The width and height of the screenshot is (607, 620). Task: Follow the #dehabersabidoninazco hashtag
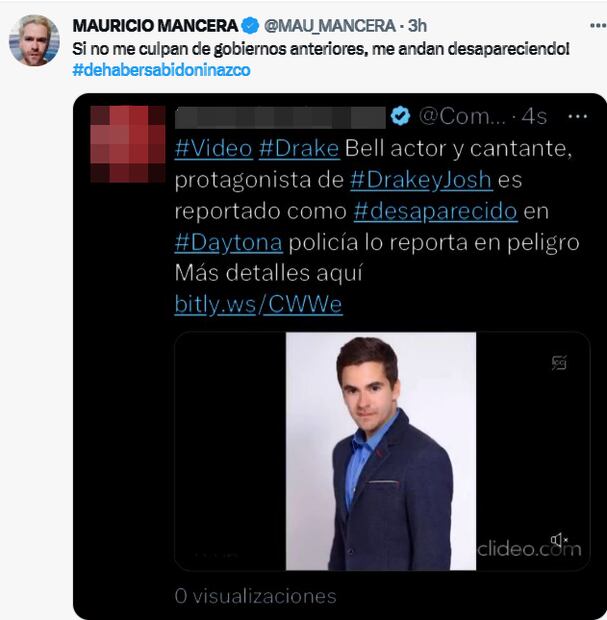161,70
